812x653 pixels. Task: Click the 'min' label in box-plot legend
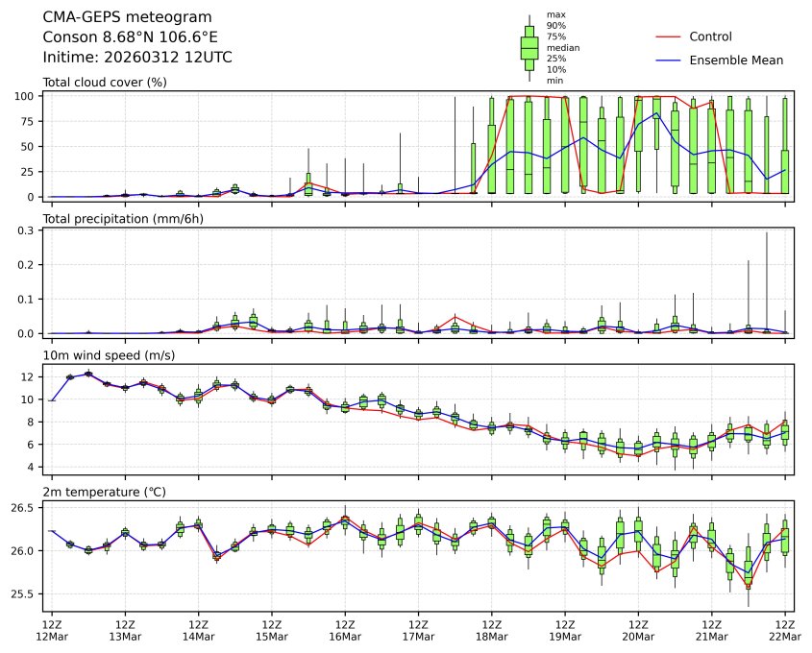pos(554,81)
